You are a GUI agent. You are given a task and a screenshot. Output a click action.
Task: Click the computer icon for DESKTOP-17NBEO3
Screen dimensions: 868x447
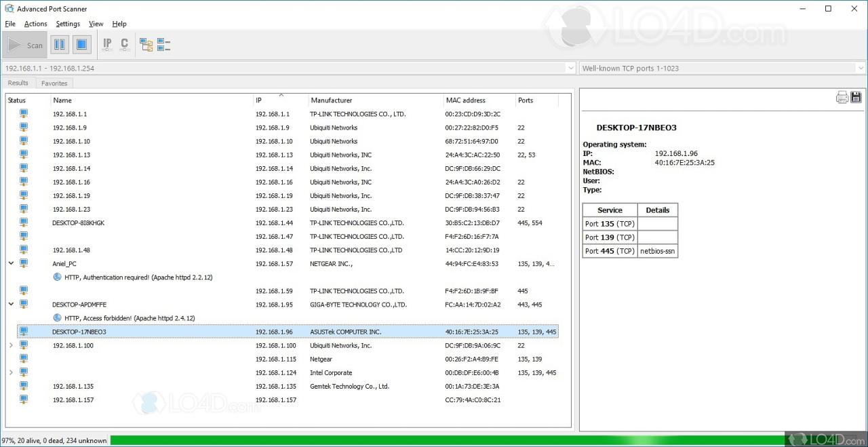point(24,331)
